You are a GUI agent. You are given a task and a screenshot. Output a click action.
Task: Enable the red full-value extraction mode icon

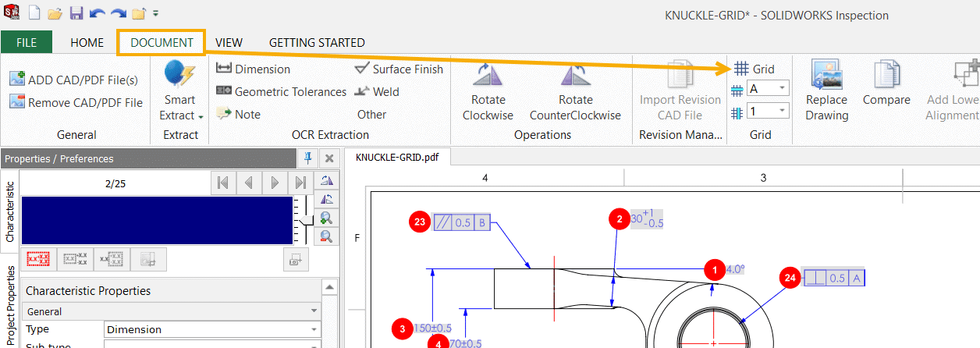point(38,259)
